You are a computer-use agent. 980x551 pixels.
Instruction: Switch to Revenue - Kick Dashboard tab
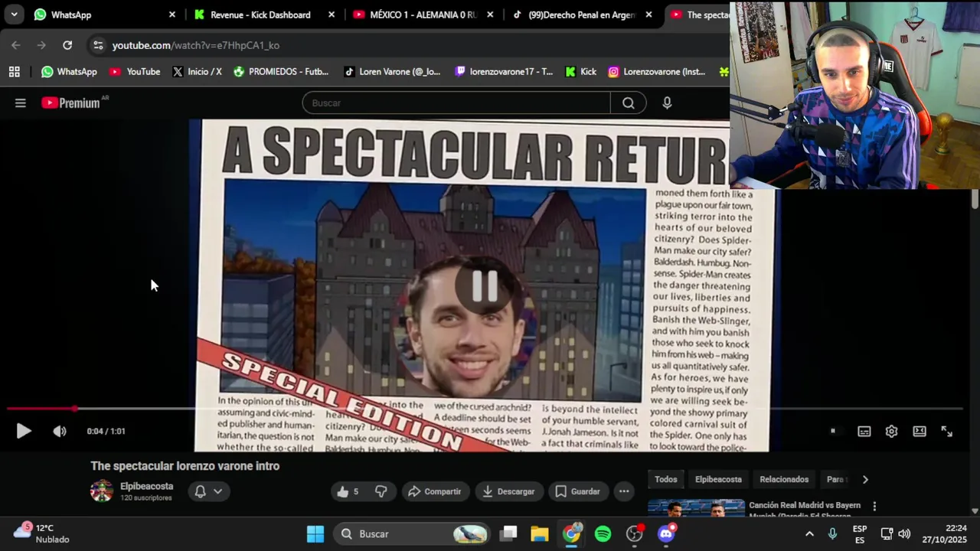point(262,15)
